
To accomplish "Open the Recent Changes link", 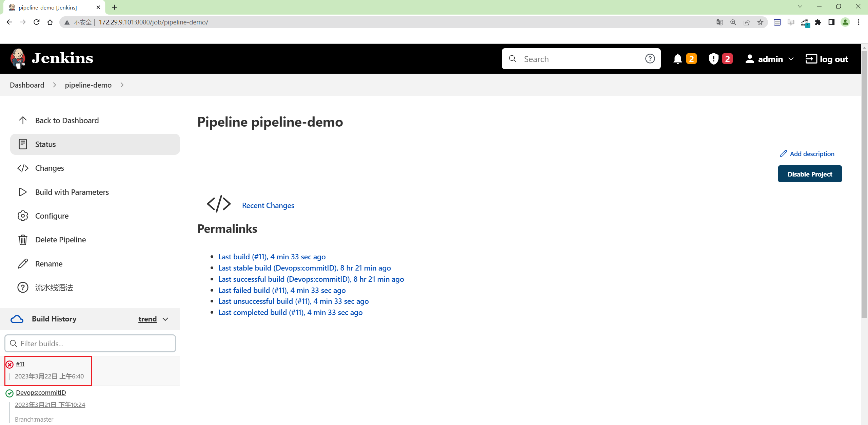I will click(268, 205).
